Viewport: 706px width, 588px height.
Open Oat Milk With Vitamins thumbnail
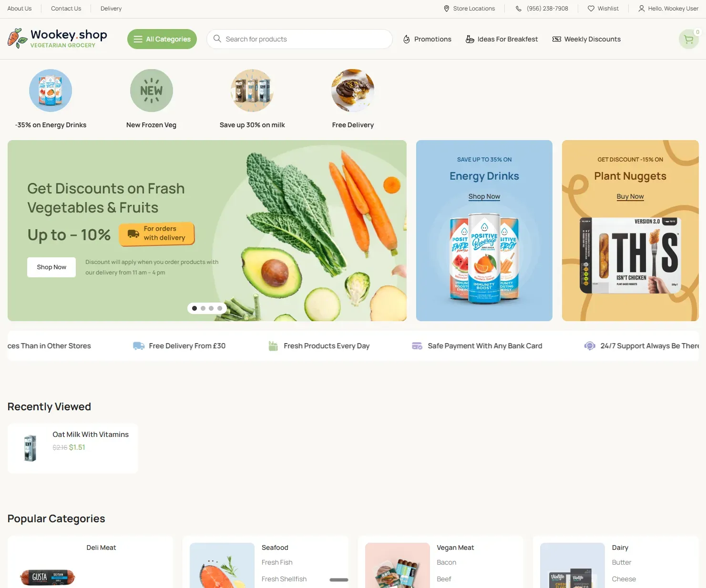point(30,448)
